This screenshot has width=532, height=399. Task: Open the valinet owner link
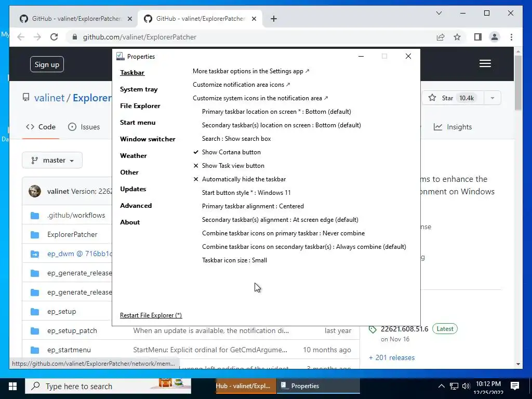point(49,98)
